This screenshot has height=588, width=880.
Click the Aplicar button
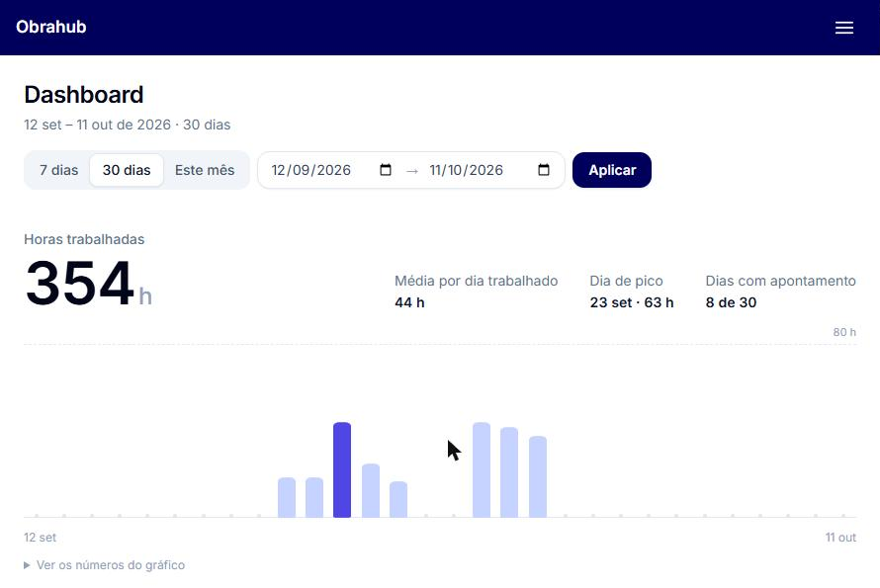click(612, 170)
